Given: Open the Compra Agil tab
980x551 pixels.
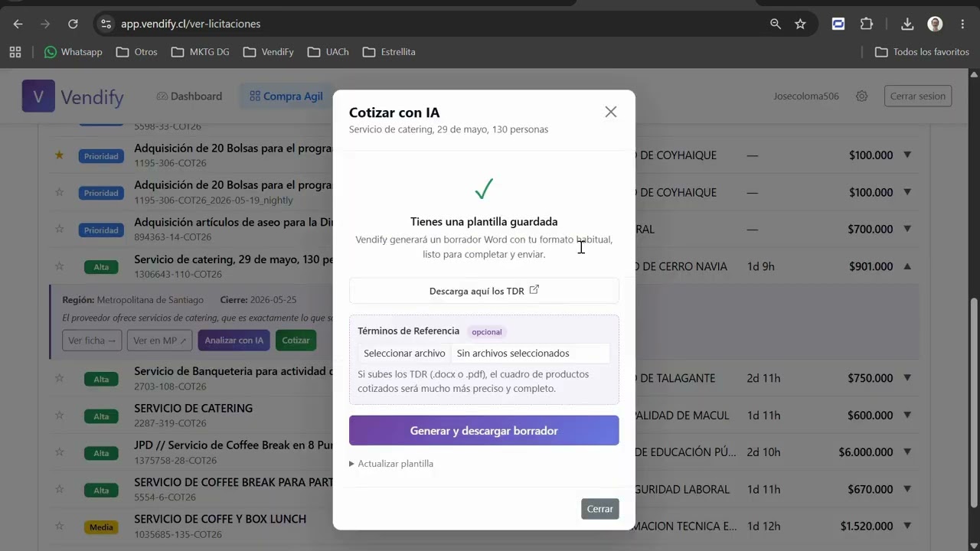Looking at the screenshot, I should (x=286, y=96).
